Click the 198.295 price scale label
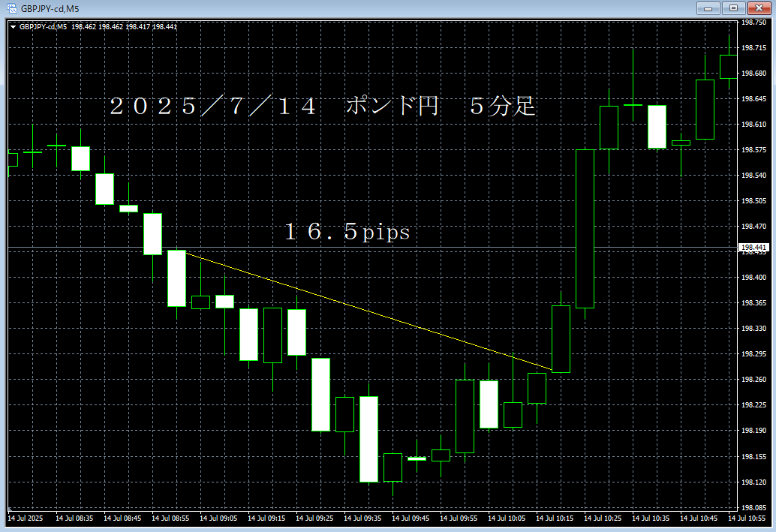 tap(753, 354)
